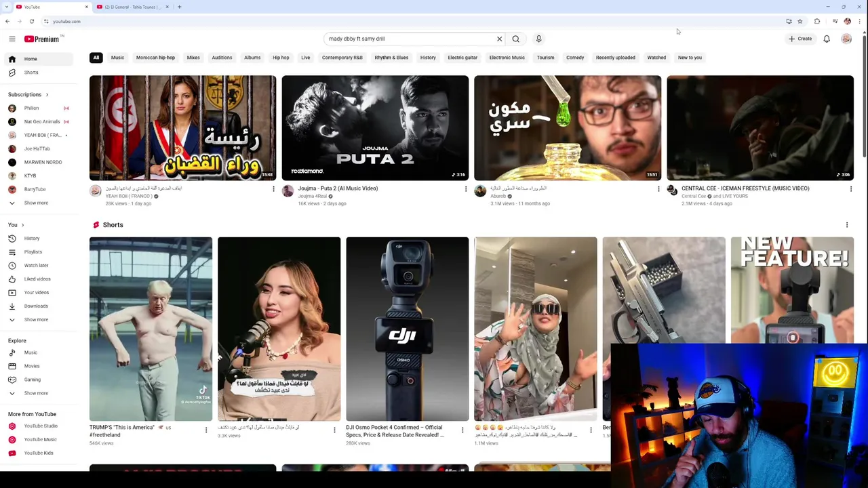Select the Electric guitar chip
The image size is (868, 488).
[462, 58]
